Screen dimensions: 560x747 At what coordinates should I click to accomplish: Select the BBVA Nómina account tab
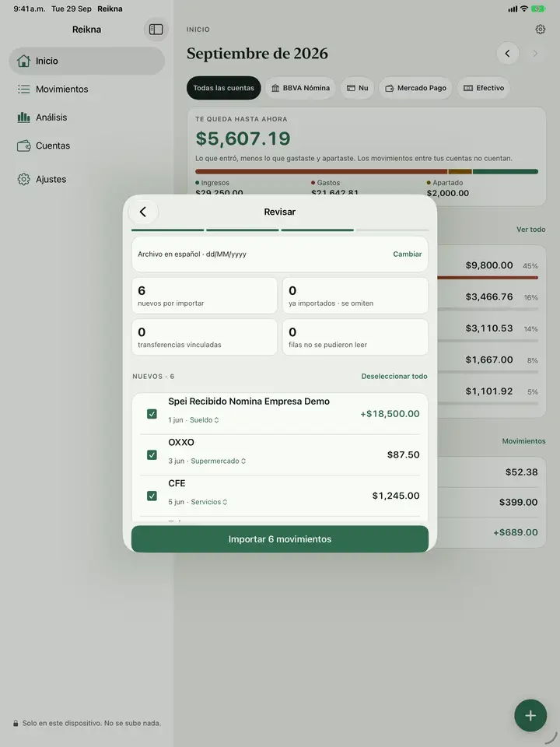(x=300, y=88)
